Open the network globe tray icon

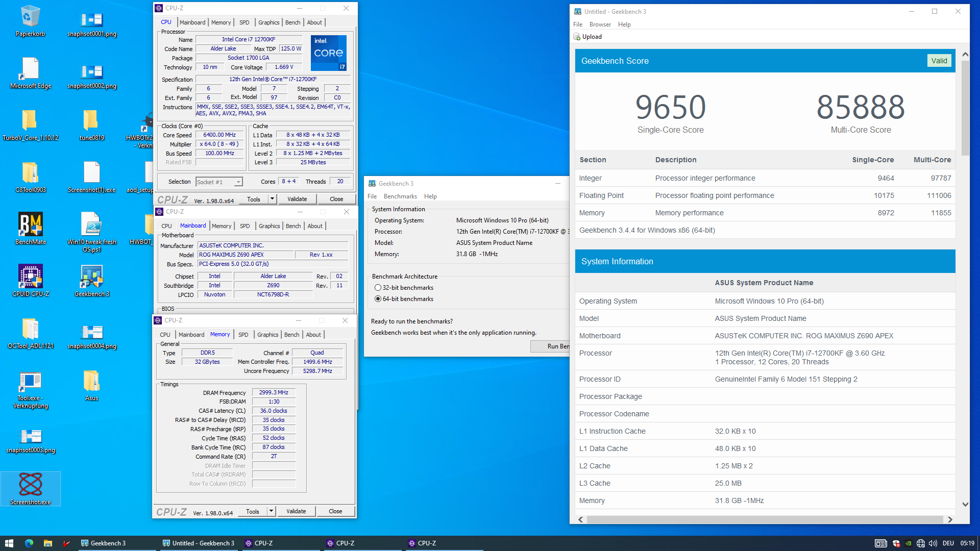pos(921,543)
